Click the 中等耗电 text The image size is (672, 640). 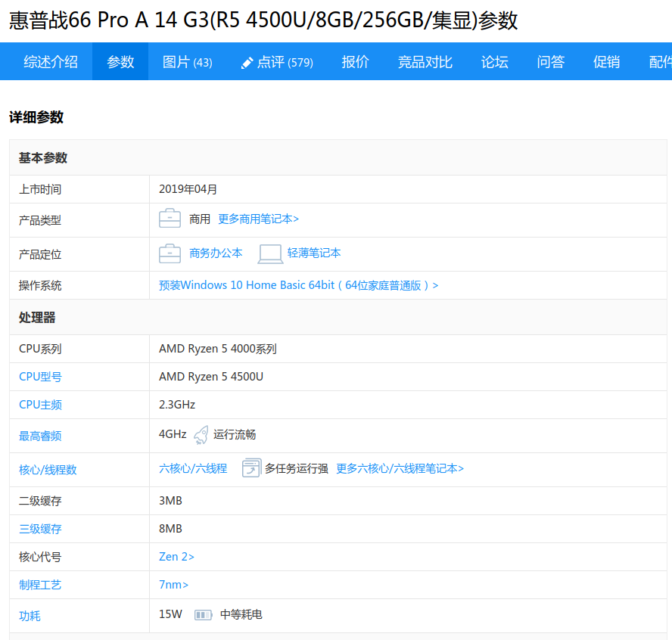241,614
